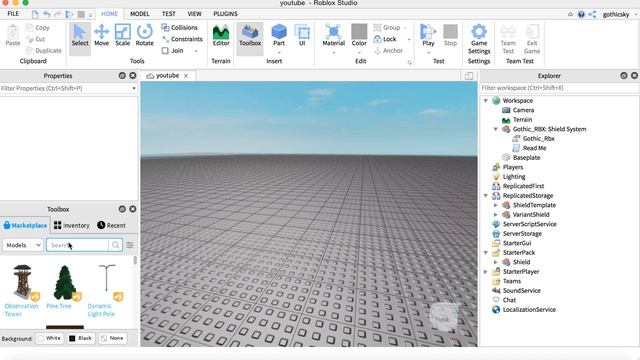Select the Dynamic Light Pole model

105,291
